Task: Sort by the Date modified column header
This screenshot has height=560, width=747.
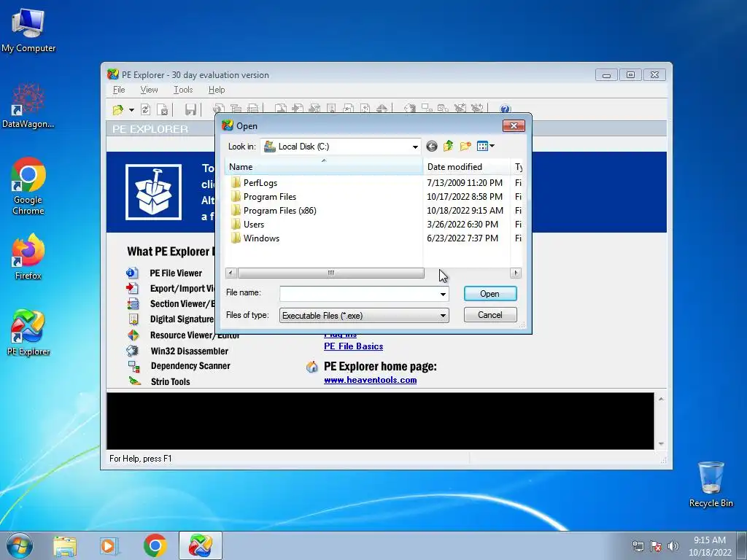Action: pos(466,167)
